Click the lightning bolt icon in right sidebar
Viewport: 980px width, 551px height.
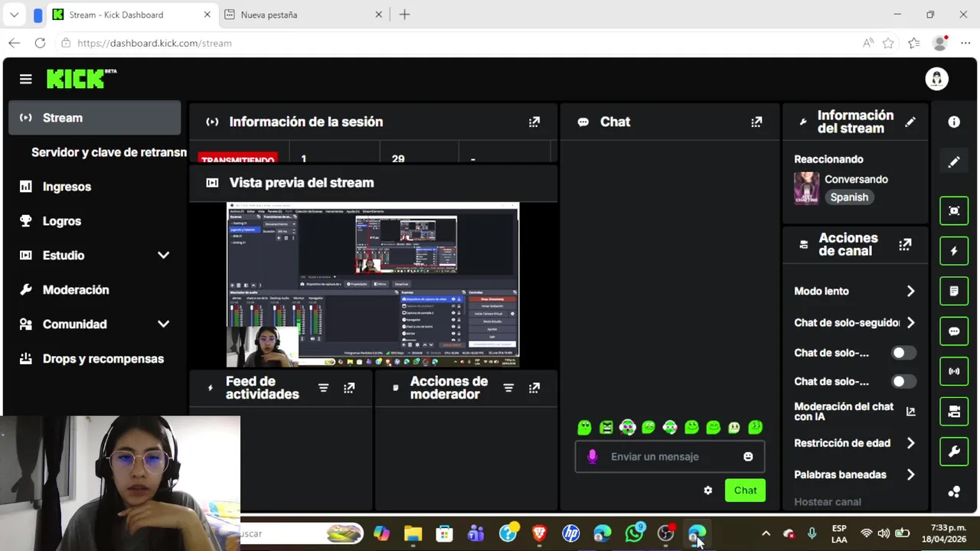pos(954,251)
